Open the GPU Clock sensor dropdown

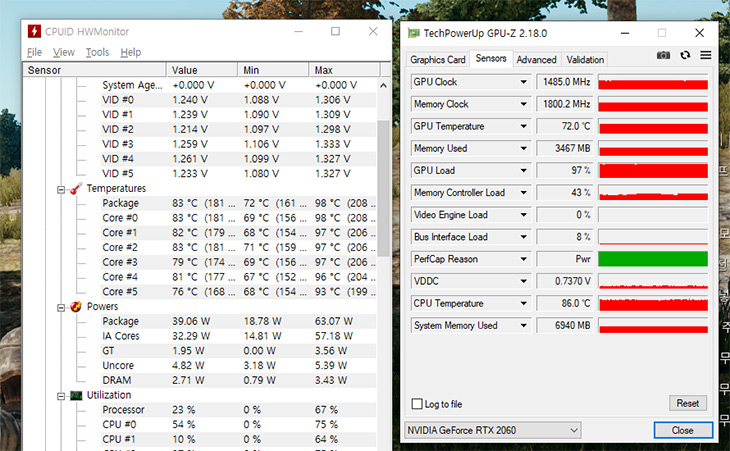(523, 82)
